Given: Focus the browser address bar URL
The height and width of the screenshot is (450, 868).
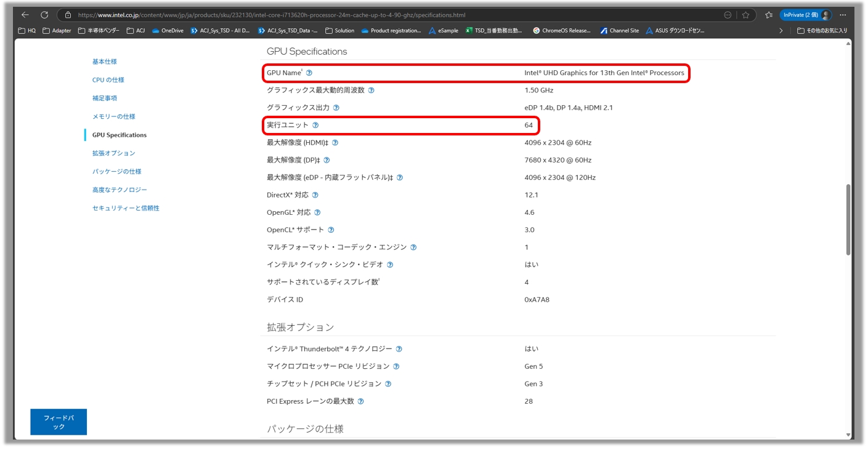Looking at the screenshot, I should (x=272, y=15).
